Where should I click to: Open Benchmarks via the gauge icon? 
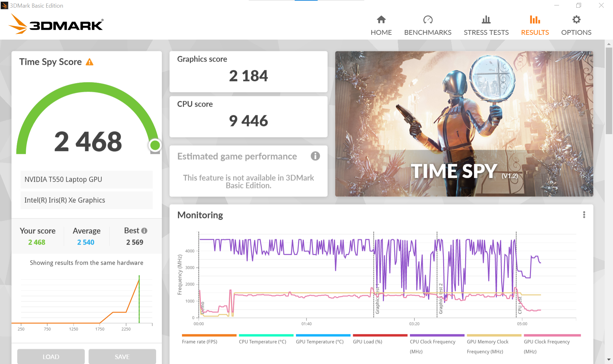(x=428, y=20)
